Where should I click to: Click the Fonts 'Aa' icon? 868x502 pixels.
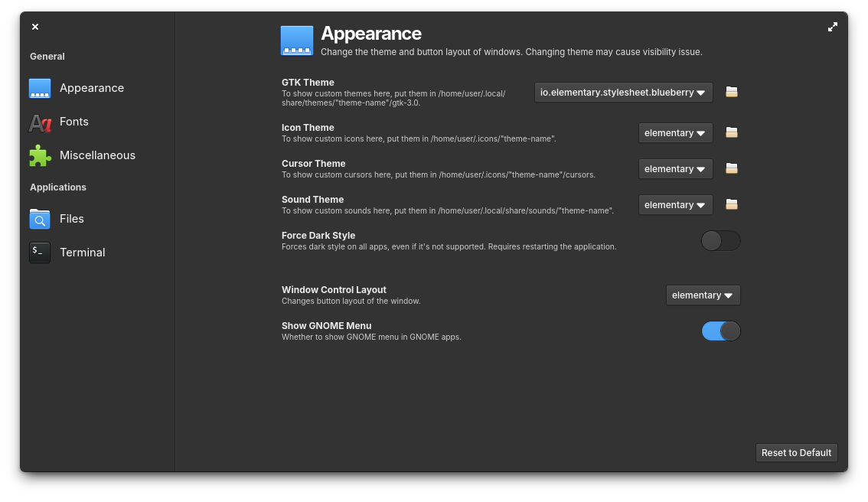pos(40,122)
